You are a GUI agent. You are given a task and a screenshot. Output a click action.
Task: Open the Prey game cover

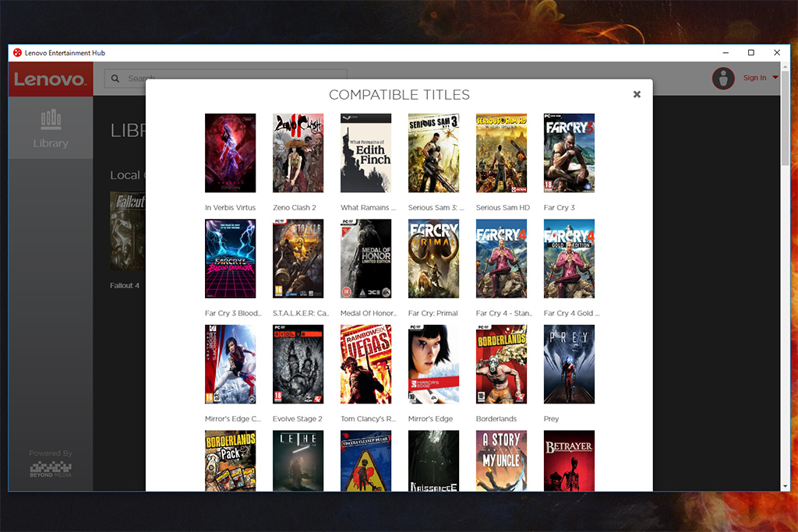[x=568, y=365]
